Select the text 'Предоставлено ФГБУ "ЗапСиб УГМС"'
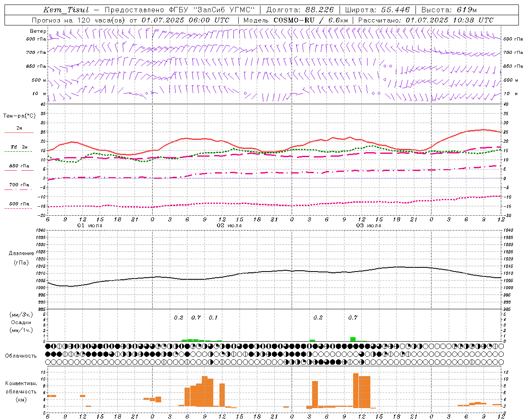Viewport: 525px width, 420px height. tap(180, 10)
